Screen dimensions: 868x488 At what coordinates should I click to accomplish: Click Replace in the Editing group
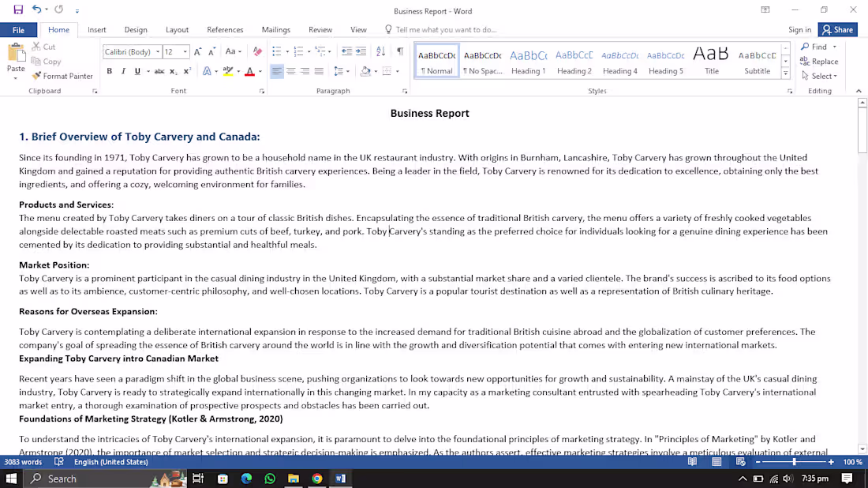[819, 62]
